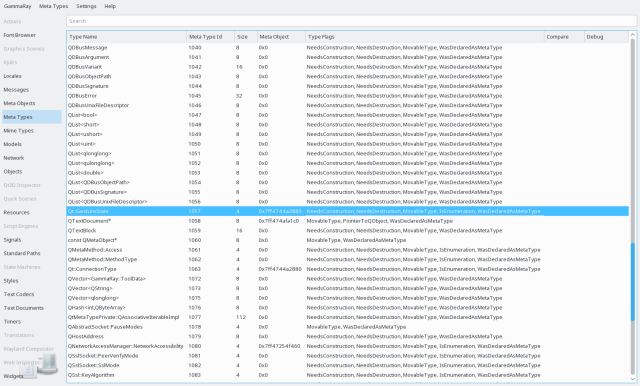
Task: Open the Styles tool
Action: coord(32,281)
